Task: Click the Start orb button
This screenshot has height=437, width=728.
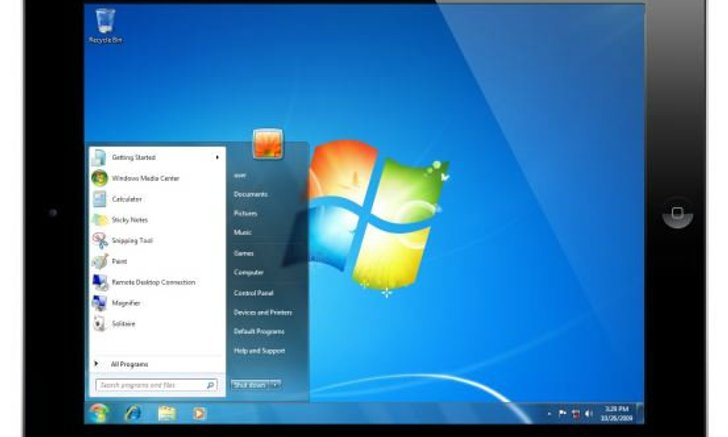Action: click(99, 413)
